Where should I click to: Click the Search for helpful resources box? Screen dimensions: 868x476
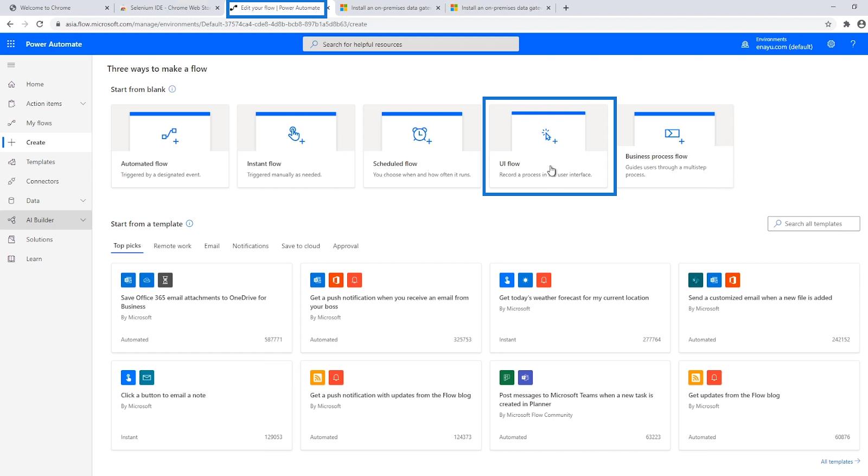411,44
